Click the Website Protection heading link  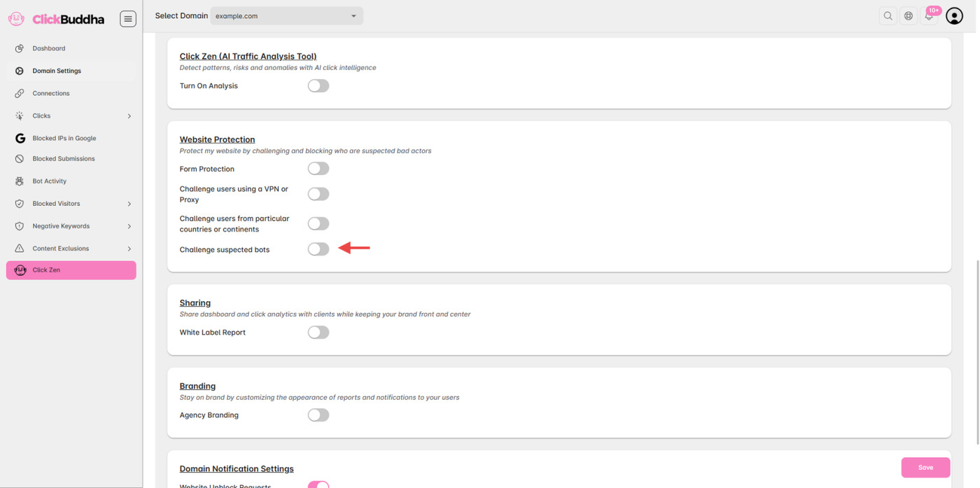217,139
